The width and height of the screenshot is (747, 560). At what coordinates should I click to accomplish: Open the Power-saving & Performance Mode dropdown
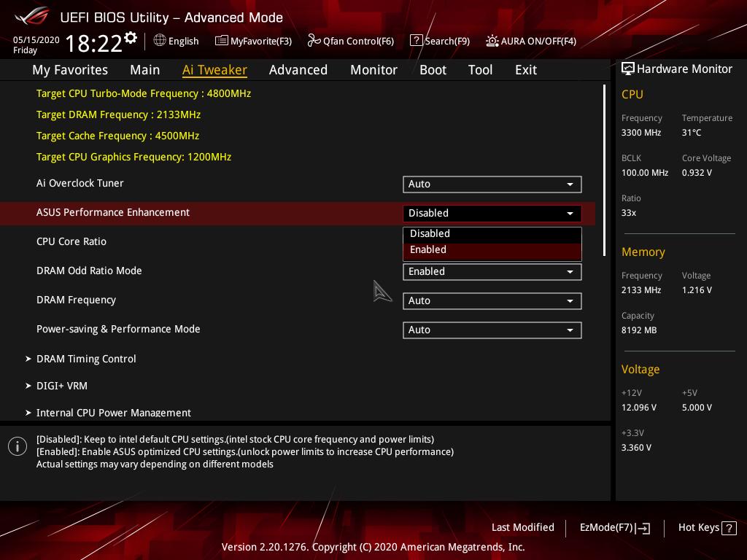pos(492,330)
